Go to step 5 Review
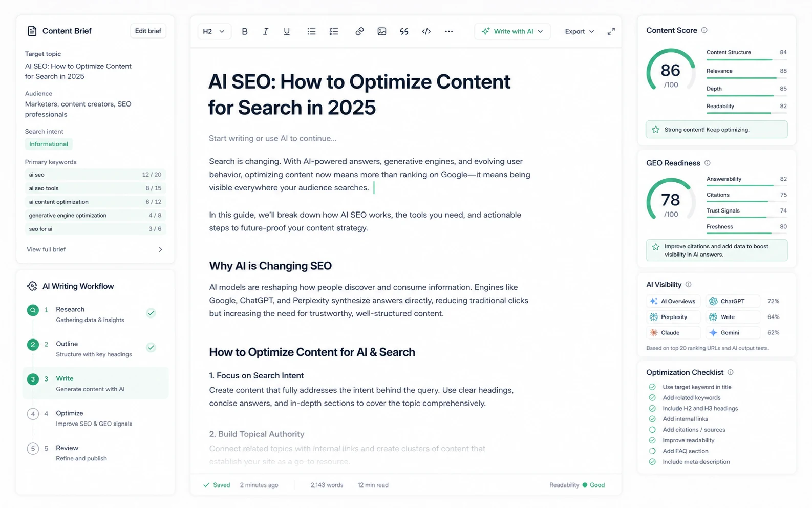The width and height of the screenshot is (812, 508). tap(95, 453)
